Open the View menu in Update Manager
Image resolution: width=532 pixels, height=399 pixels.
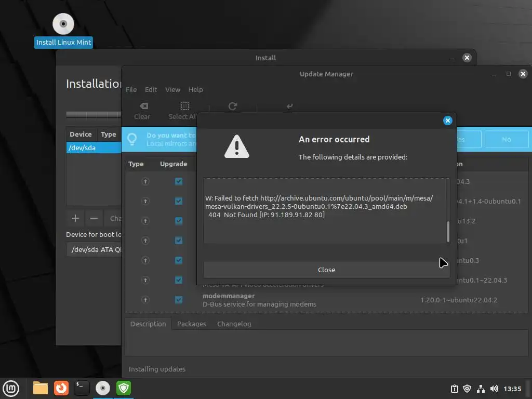pyautogui.click(x=172, y=89)
